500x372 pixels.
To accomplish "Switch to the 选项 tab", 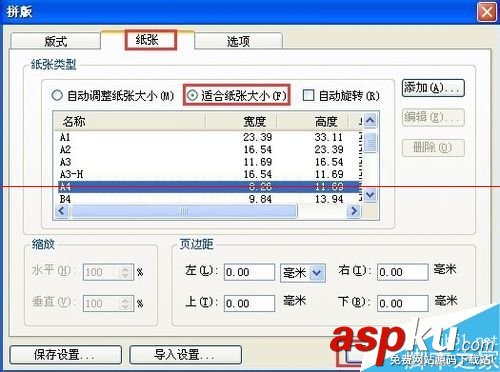I will [238, 41].
